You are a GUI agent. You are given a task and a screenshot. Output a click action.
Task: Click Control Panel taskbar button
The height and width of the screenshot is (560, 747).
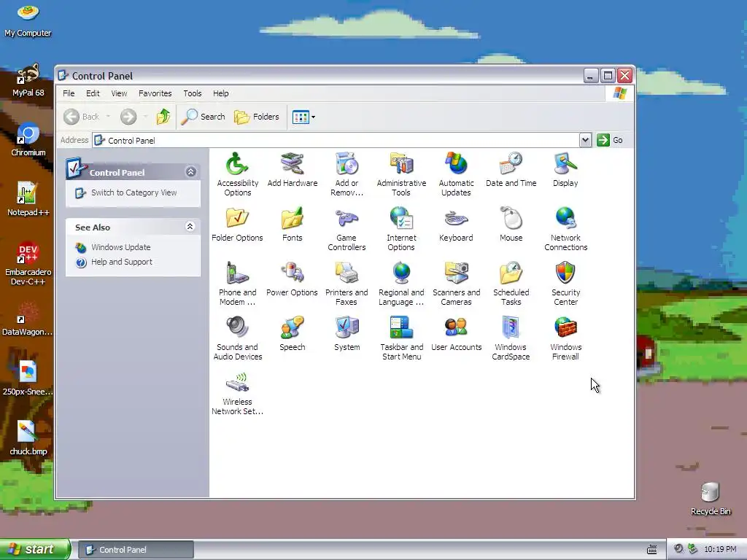pyautogui.click(x=136, y=550)
